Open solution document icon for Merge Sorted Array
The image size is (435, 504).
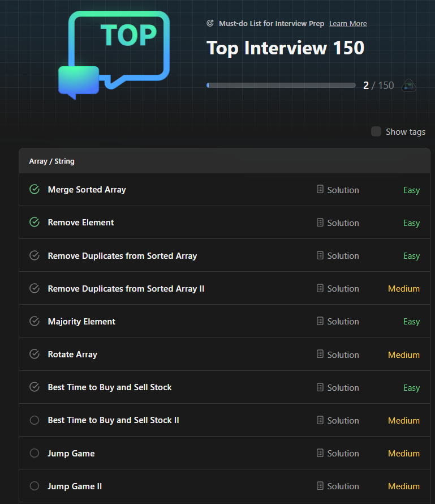point(320,189)
